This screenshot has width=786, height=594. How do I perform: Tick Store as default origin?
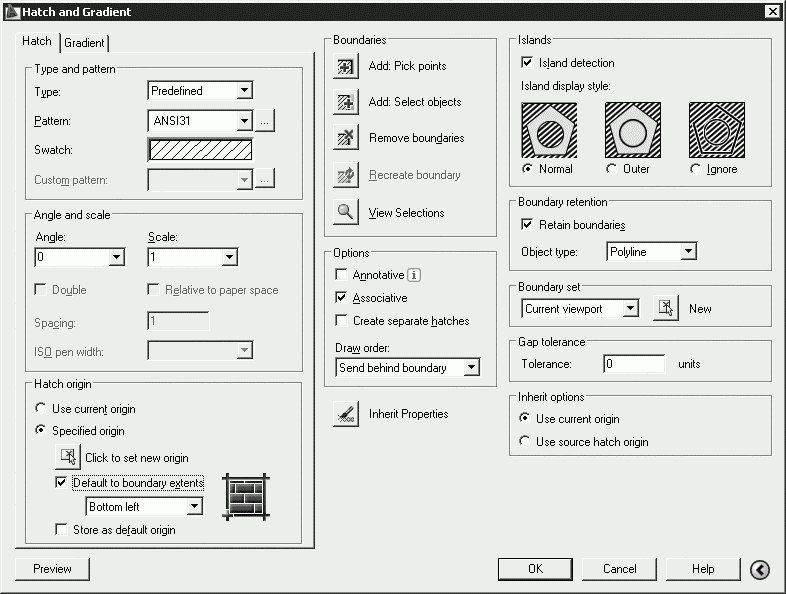coord(61,529)
